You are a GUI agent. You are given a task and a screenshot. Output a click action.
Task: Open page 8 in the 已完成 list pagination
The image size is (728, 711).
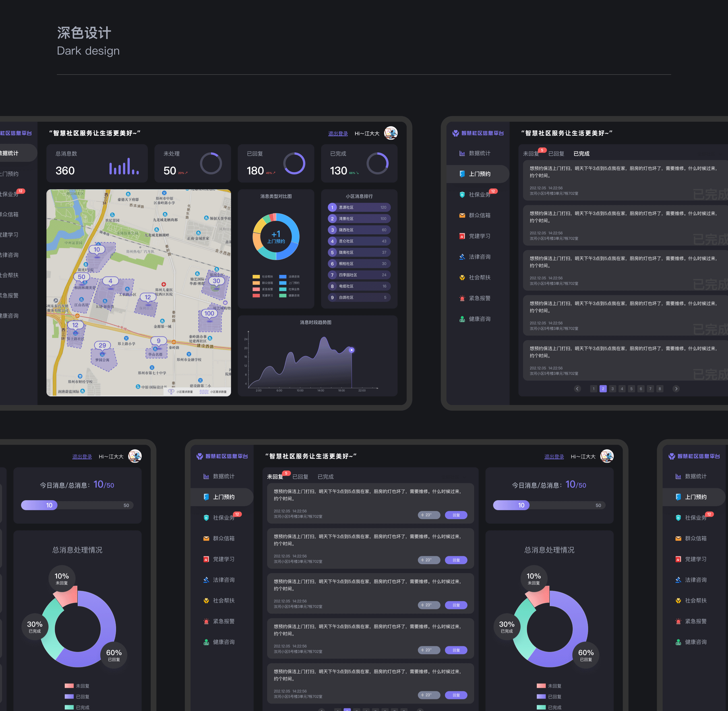point(660,389)
